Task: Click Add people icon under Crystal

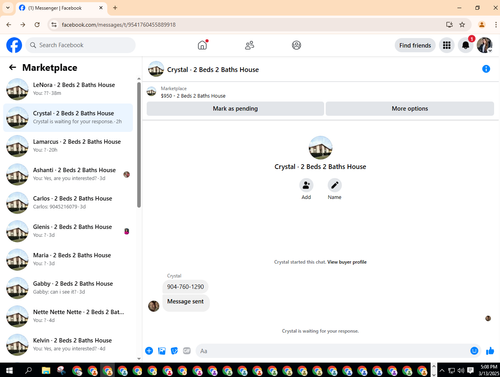Action: pyautogui.click(x=306, y=185)
